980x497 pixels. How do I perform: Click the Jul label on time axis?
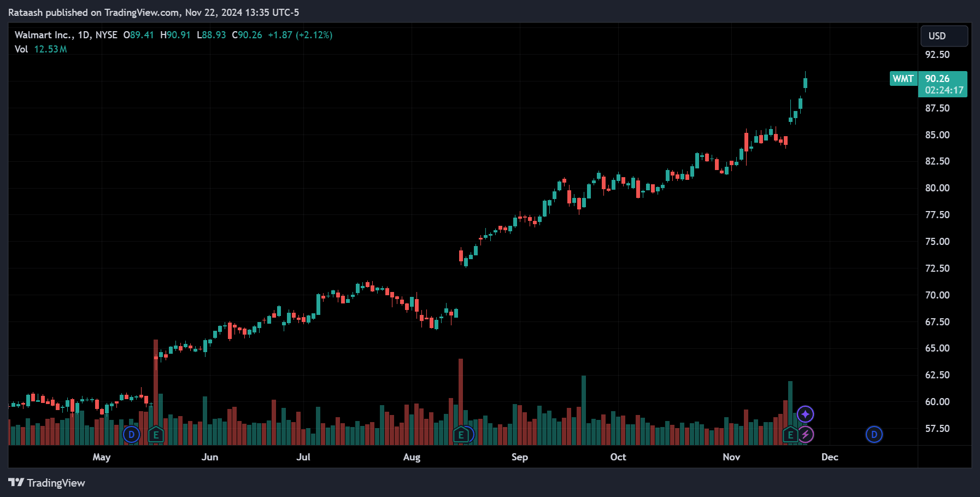click(303, 457)
